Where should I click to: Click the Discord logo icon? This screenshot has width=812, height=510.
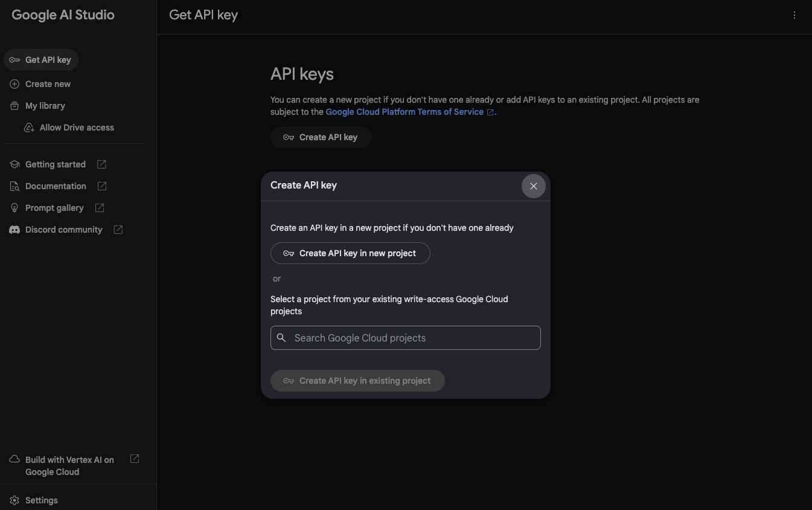pos(14,230)
